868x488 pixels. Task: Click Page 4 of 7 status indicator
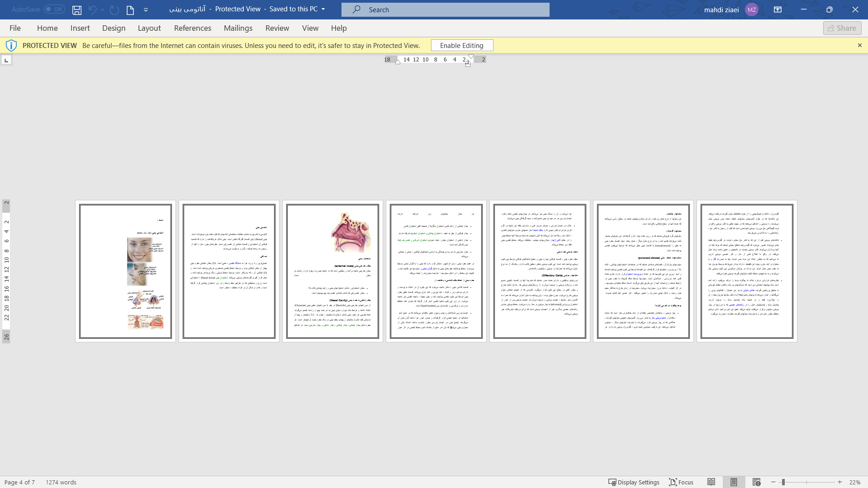point(19,482)
